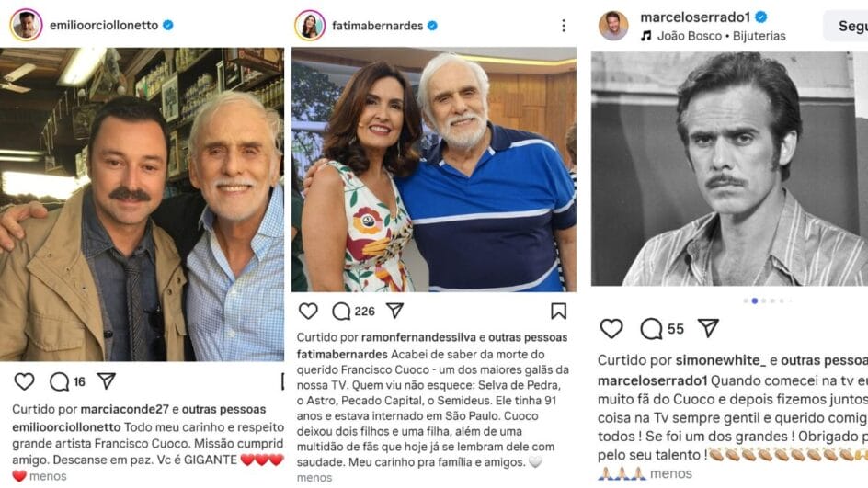This screenshot has width=868, height=488.
Task: Open fatimabernardes post options menu
Action: (564, 26)
